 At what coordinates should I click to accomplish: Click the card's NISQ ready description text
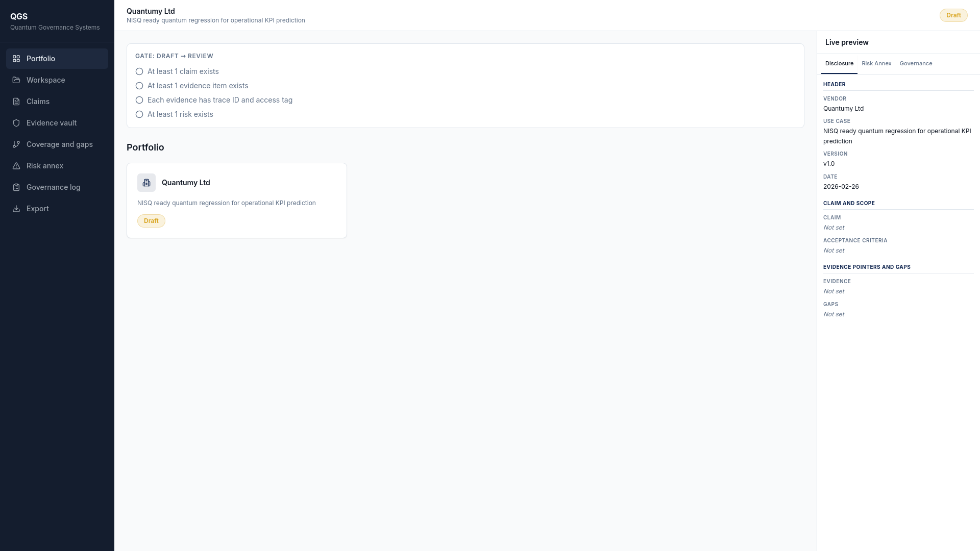(x=227, y=203)
